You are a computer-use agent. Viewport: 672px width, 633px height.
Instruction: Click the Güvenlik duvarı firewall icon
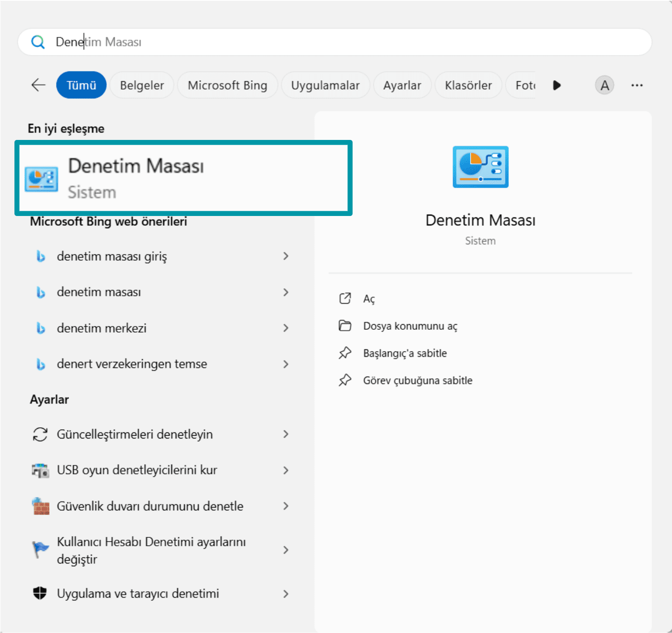tap(41, 506)
